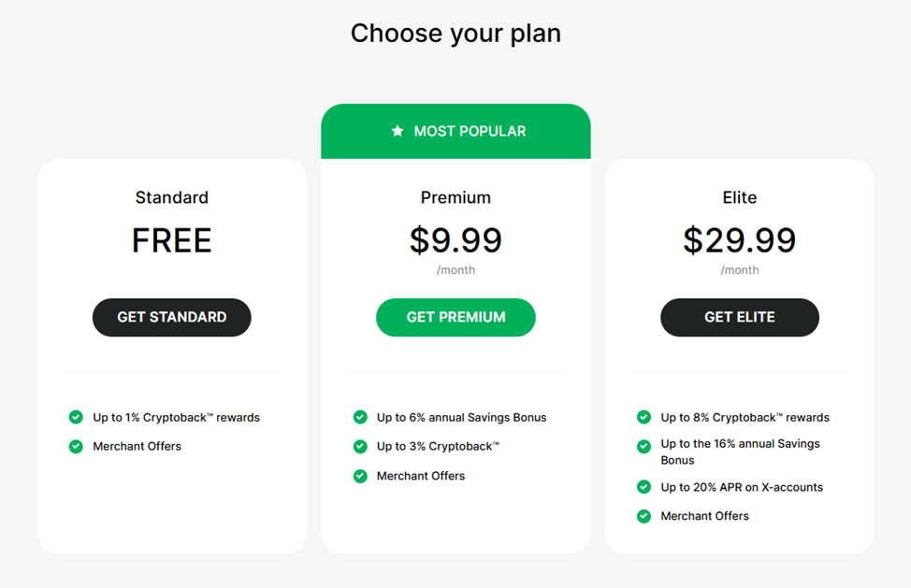Click checkmark beside Elite Merchant Offers

click(643, 516)
